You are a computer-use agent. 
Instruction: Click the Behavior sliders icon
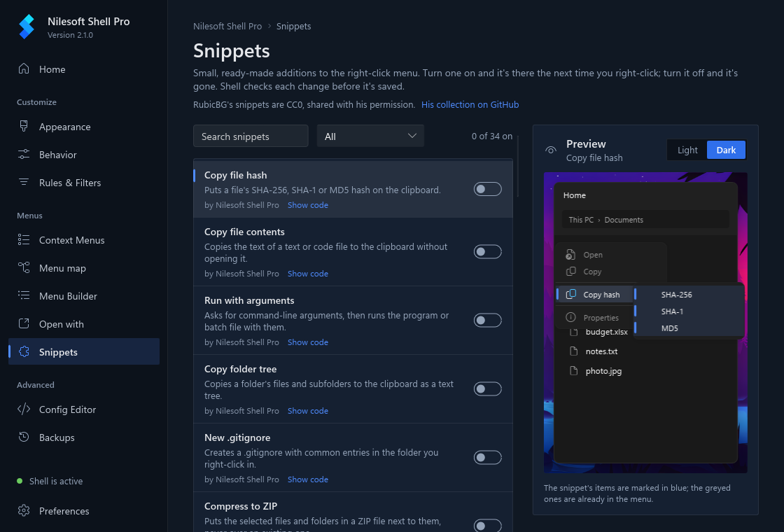click(24, 154)
